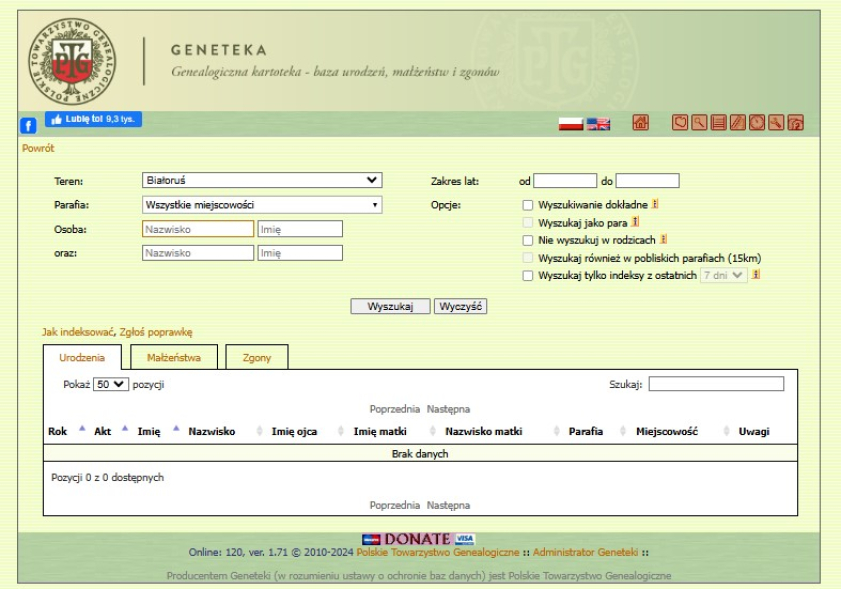Viewport: 841px width, 589px height.
Task: Sort table by Nazwisko column
Action: (x=225, y=431)
